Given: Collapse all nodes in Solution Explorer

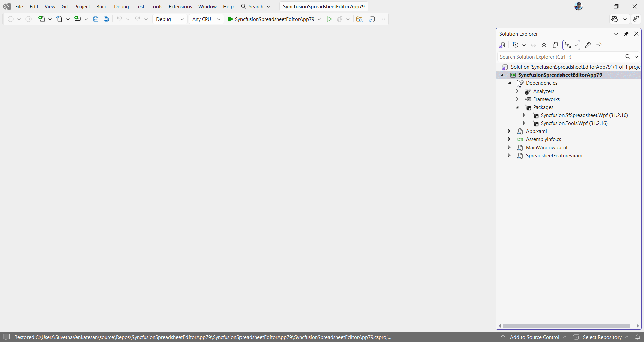Looking at the screenshot, I should click(544, 45).
